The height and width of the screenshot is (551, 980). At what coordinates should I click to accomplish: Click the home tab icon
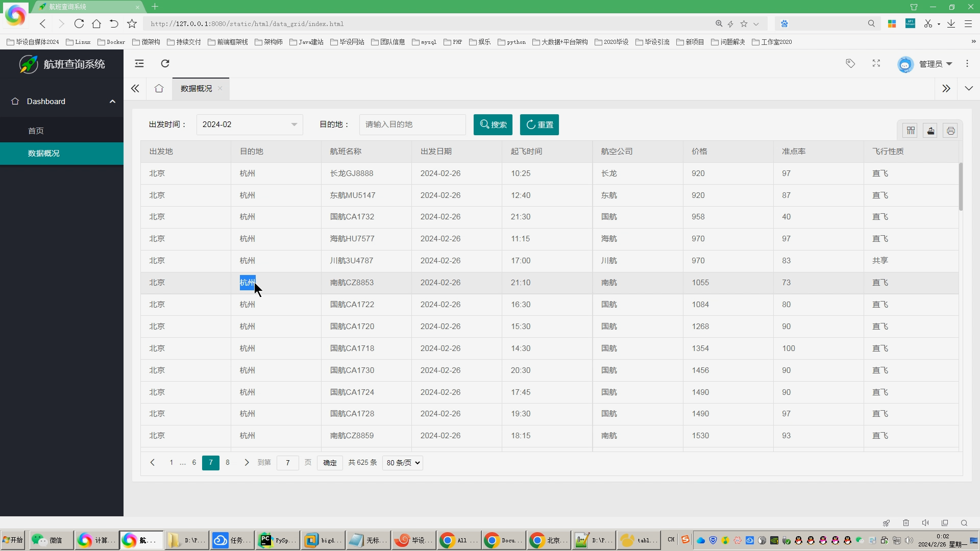coord(159,88)
